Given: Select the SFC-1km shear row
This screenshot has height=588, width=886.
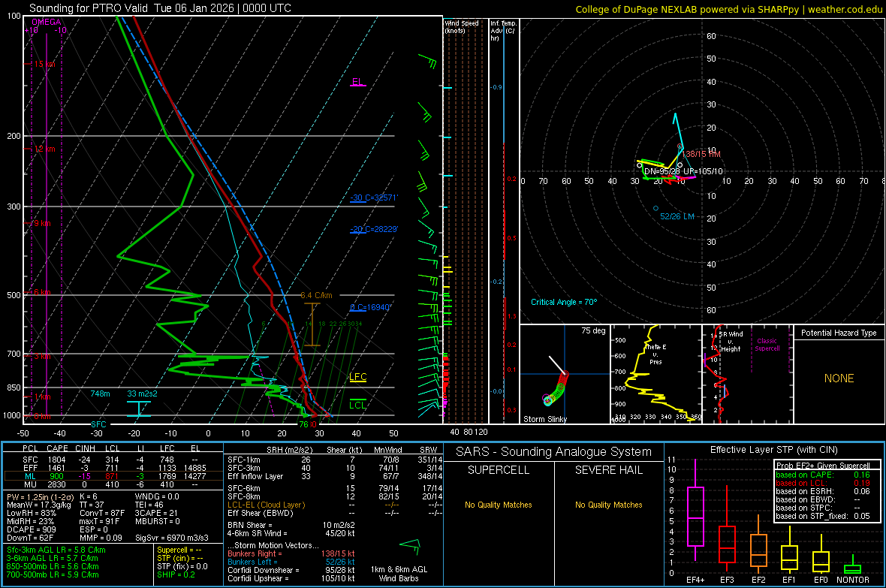Looking at the screenshot, I should click(x=335, y=460).
